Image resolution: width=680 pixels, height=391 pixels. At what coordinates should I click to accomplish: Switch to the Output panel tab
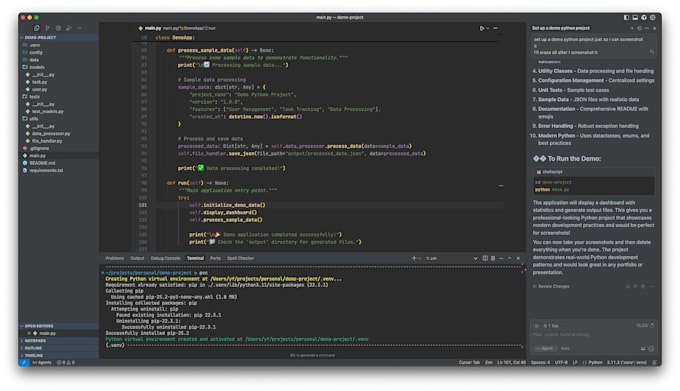click(x=137, y=258)
